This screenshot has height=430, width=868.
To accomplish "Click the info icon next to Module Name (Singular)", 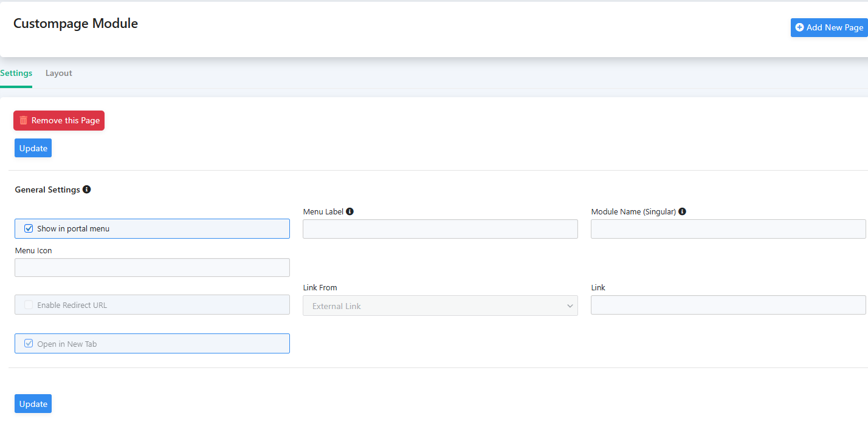I will coord(682,212).
